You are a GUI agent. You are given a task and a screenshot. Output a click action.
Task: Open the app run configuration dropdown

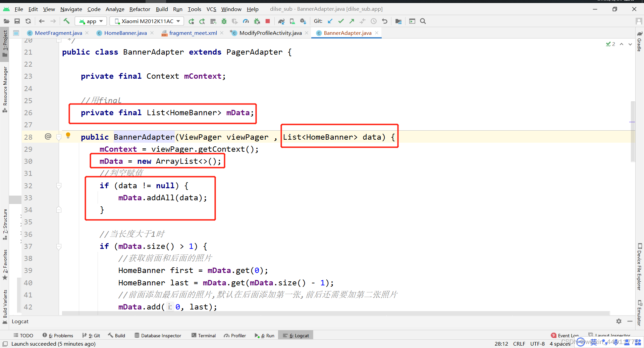[x=91, y=21]
